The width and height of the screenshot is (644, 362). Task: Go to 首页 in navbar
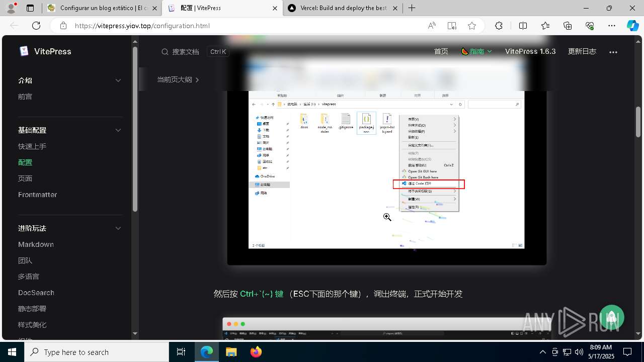click(x=441, y=51)
